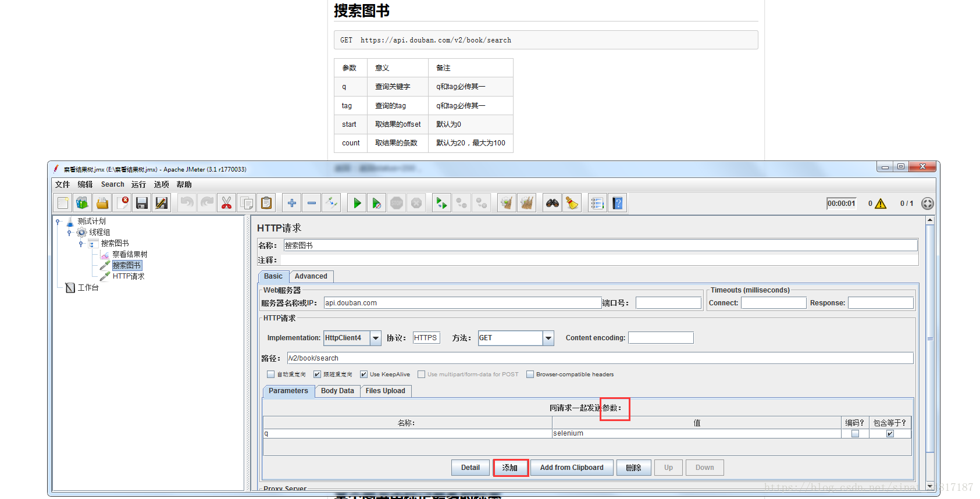Toggle the 自动重定向 checkbox
This screenshot has width=980, height=499.
point(270,375)
